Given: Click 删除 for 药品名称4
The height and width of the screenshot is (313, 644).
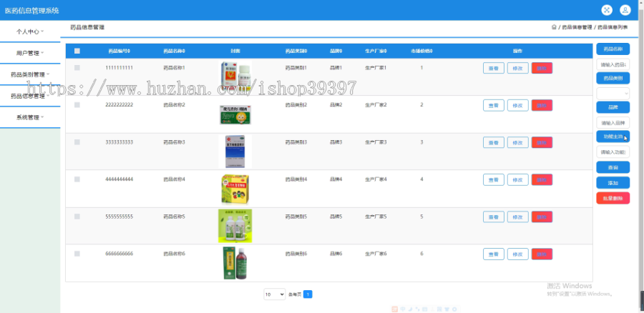Looking at the screenshot, I should point(542,179).
